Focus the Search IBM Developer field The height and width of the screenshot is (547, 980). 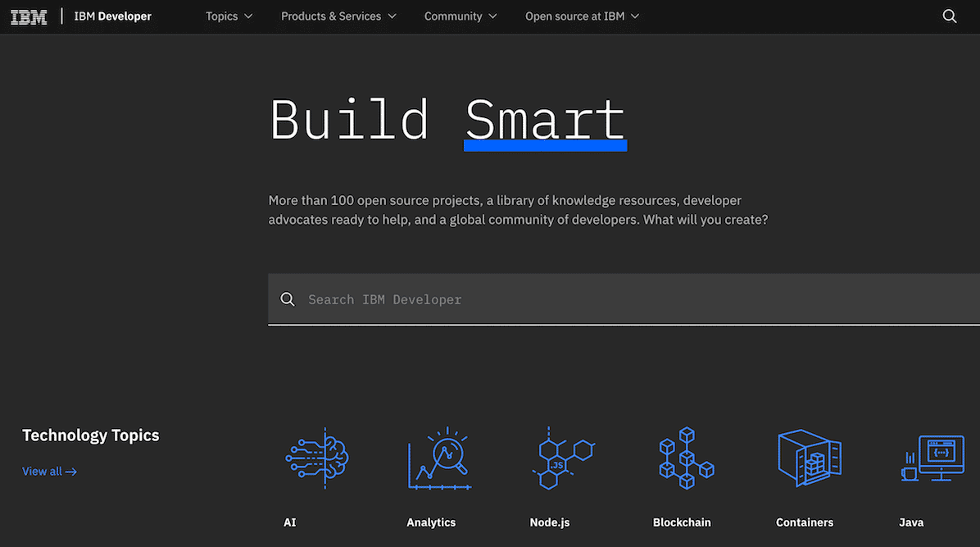(624, 300)
